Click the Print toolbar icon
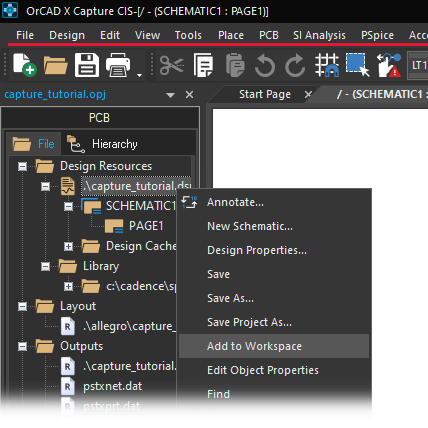Image resolution: width=428 pixels, height=428 pixels. click(118, 65)
